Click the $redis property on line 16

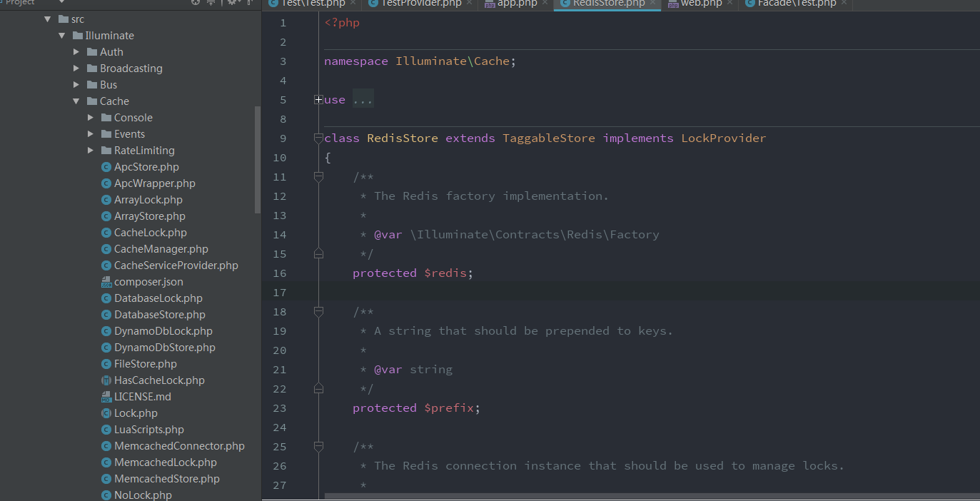(445, 273)
